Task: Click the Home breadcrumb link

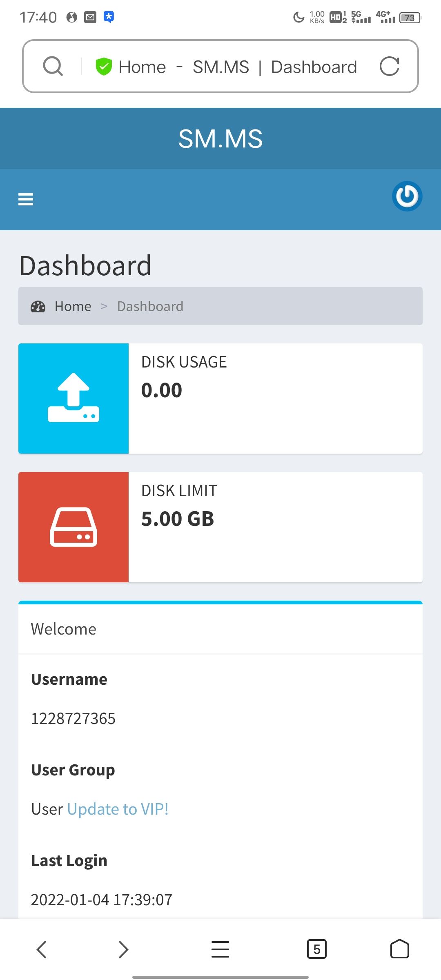Action: click(x=73, y=306)
